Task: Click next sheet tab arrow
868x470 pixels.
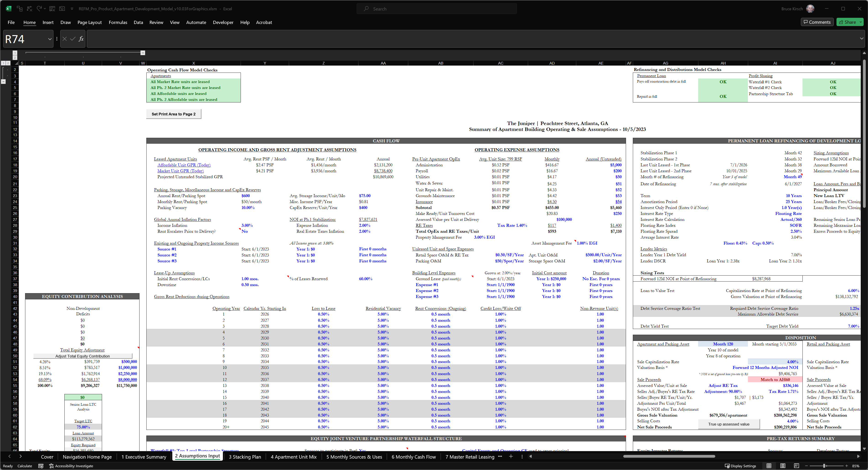Action: click(x=21, y=457)
